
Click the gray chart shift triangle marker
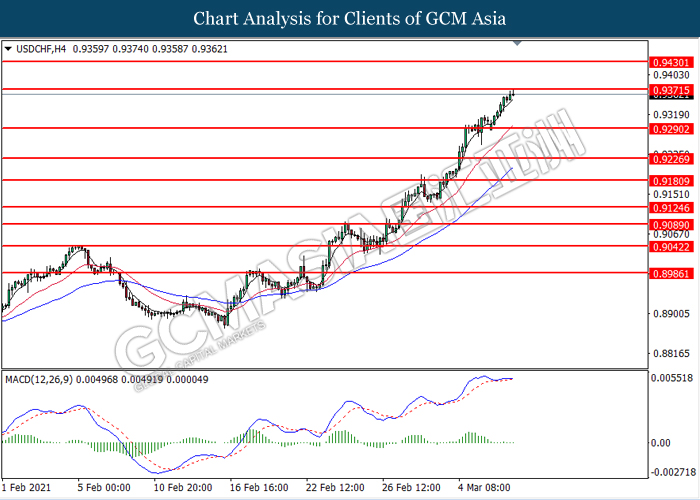517,44
